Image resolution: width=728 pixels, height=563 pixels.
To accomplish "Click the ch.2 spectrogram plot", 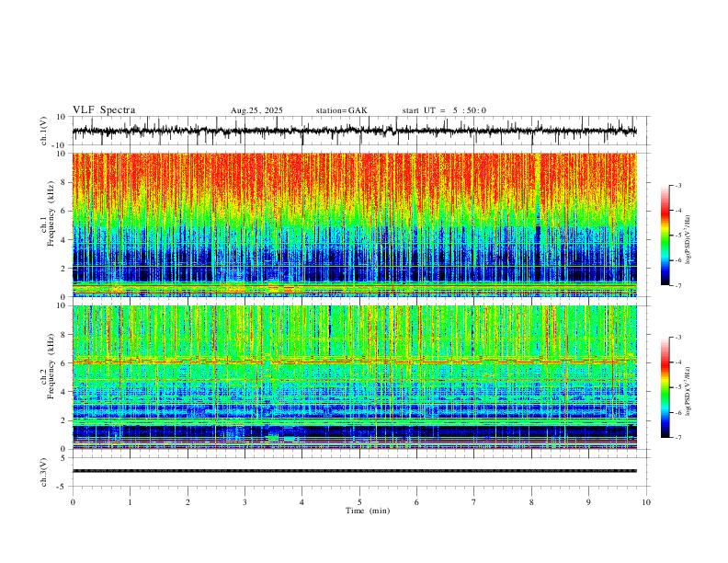I will (x=354, y=377).
